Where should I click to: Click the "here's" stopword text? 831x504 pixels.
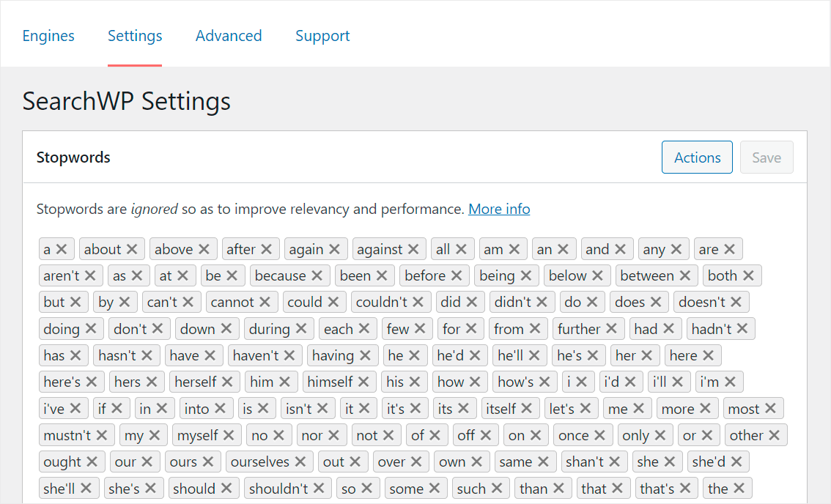(x=62, y=382)
